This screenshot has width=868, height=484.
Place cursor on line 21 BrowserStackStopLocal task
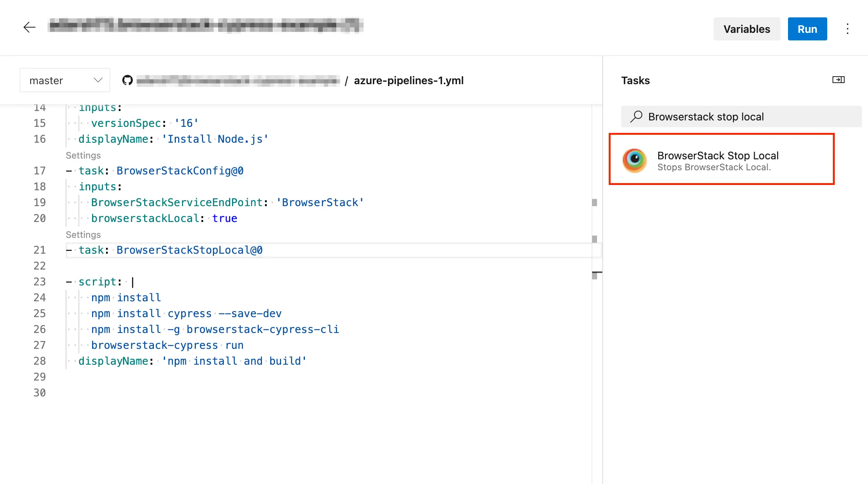[x=189, y=250]
